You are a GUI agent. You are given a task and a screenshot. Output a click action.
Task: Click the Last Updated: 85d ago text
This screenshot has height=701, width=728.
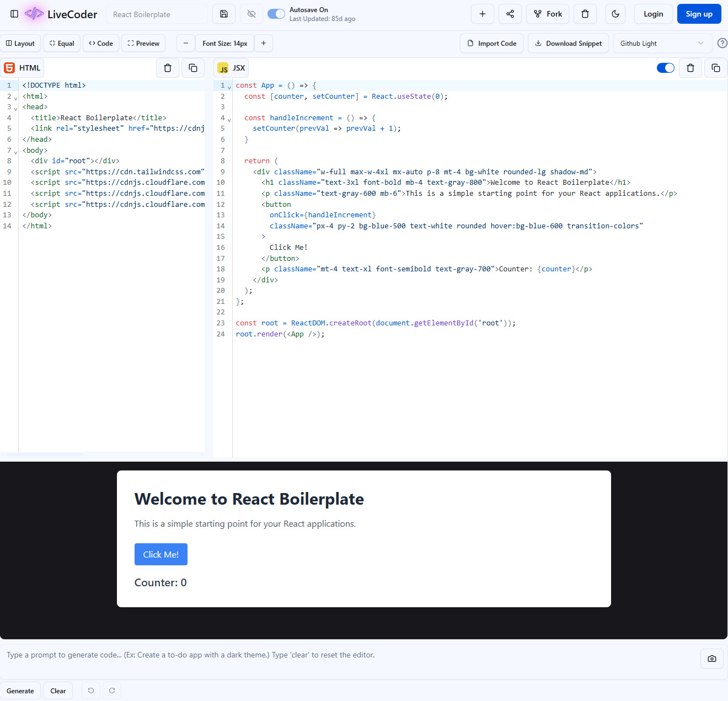coord(322,19)
